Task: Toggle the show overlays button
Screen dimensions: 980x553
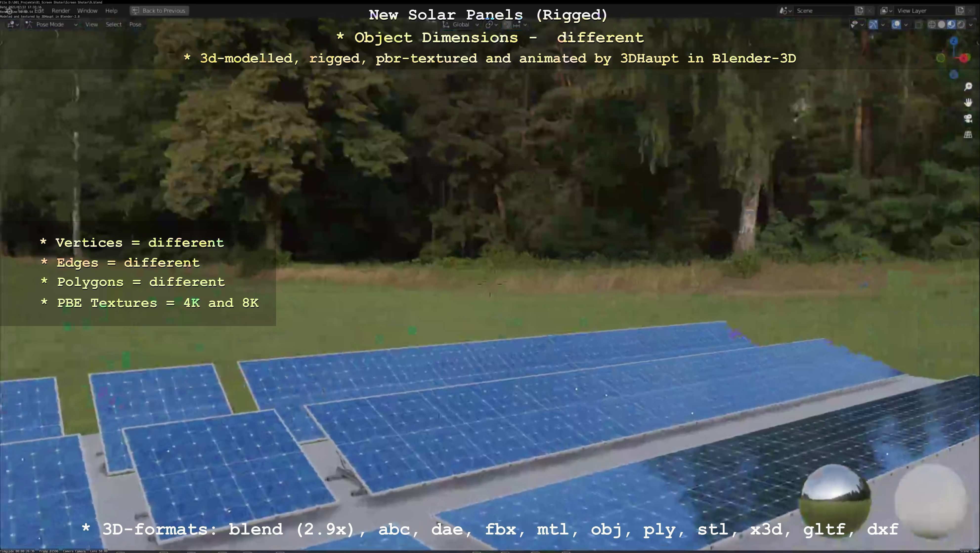Action: 896,25
